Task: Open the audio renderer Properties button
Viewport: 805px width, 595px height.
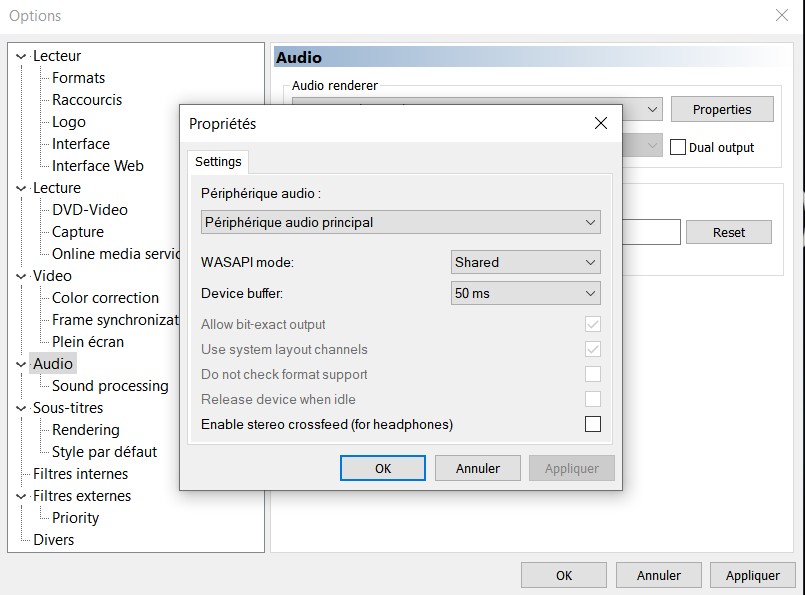Action: tap(722, 109)
